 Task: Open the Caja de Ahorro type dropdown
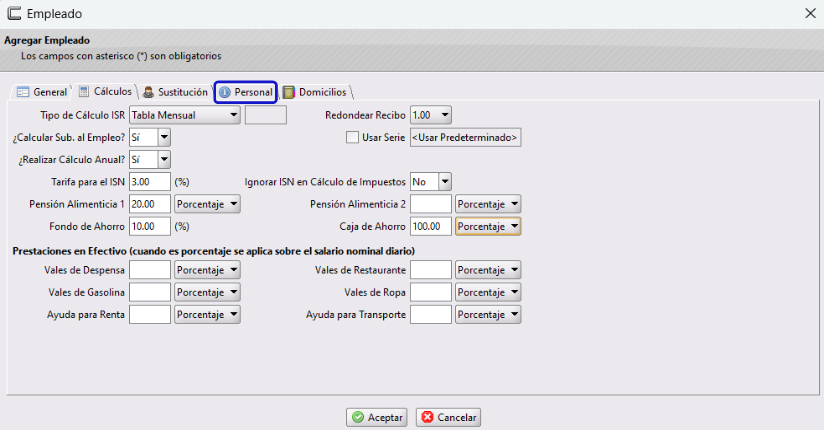(x=488, y=227)
